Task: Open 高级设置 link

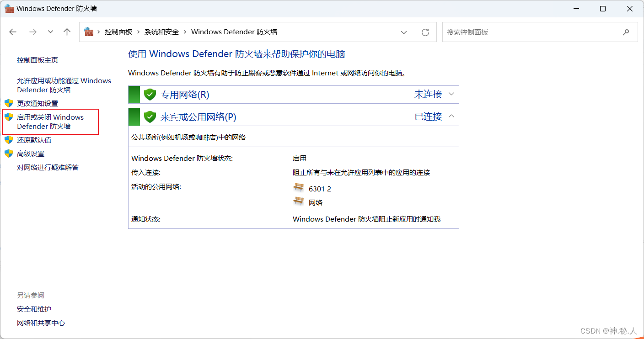Action: point(31,154)
